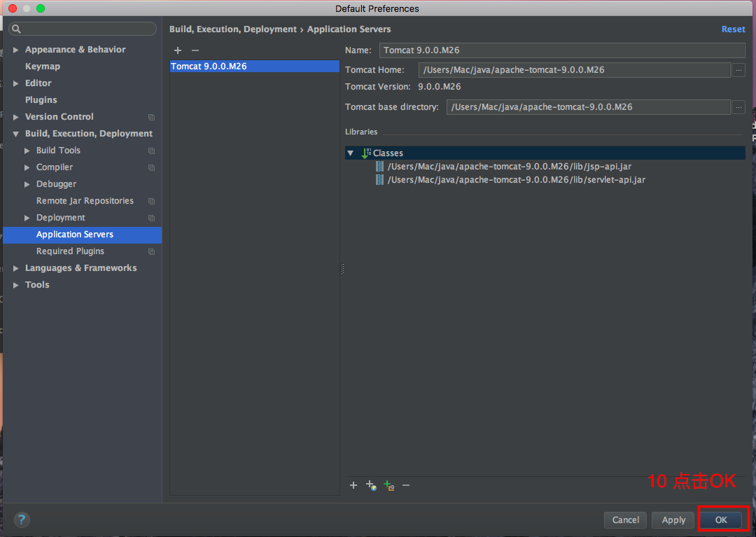Select the servlet-api.jar library entry
Image resolution: width=756 pixels, height=537 pixels.
[517, 180]
